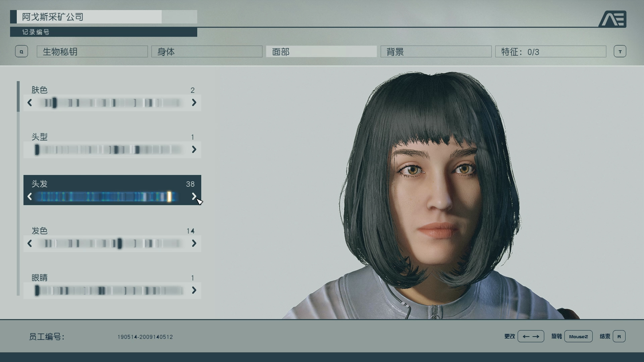Click the 结束 R button

619,336
